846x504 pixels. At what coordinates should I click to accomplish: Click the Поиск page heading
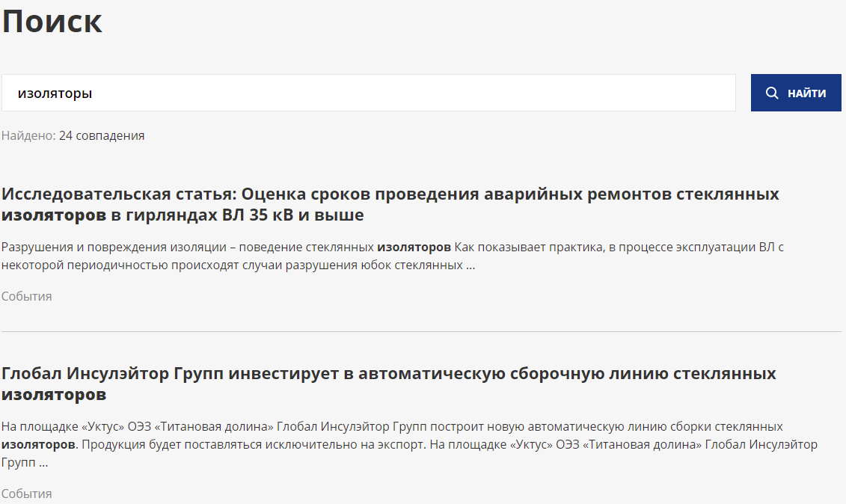52,21
